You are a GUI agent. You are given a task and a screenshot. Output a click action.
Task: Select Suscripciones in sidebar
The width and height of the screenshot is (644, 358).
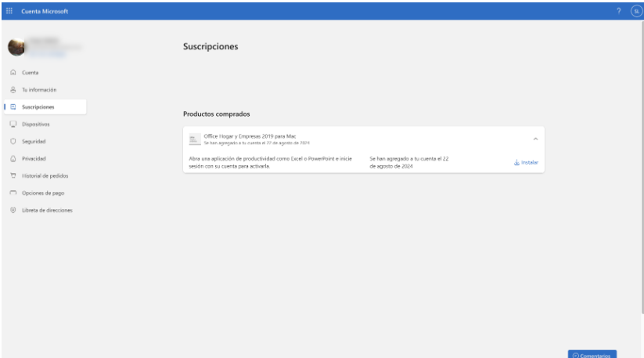pos(45,107)
